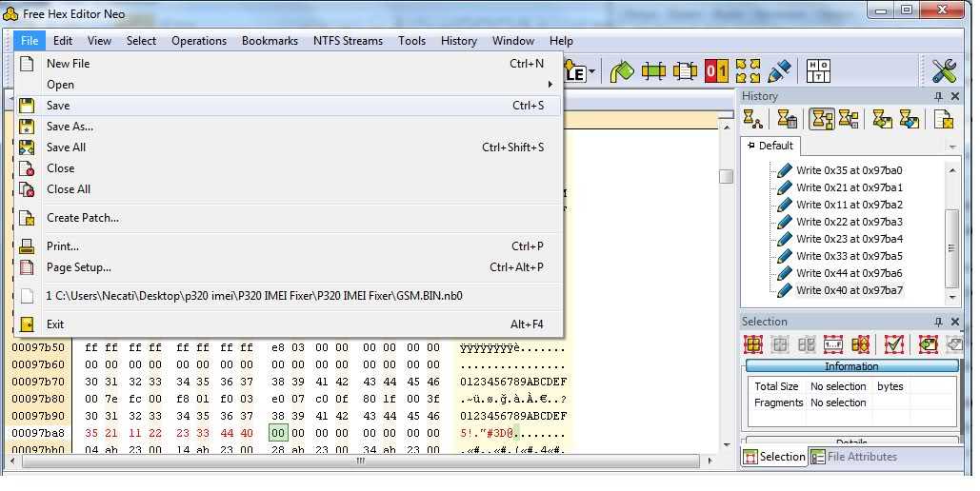
Task: Pin the Selection panel with pushpin icon
Action: click(938, 322)
